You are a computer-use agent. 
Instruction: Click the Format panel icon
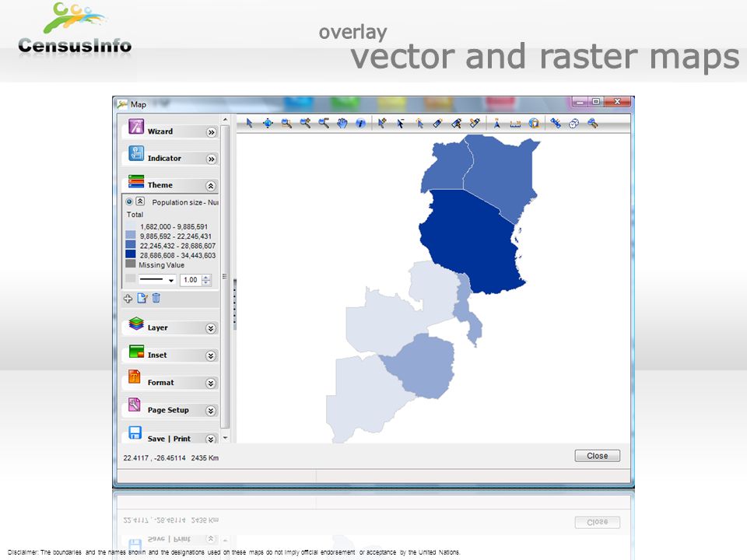point(135,377)
